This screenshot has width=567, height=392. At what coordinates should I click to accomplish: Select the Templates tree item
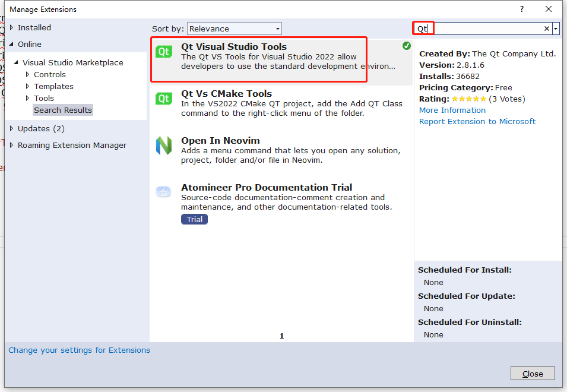coord(53,87)
